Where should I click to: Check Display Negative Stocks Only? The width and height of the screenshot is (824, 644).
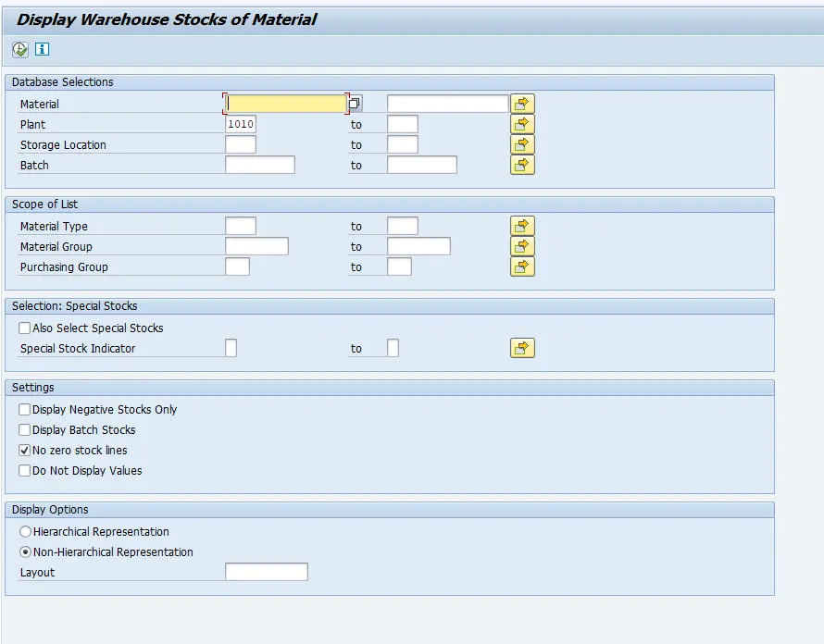[25, 410]
